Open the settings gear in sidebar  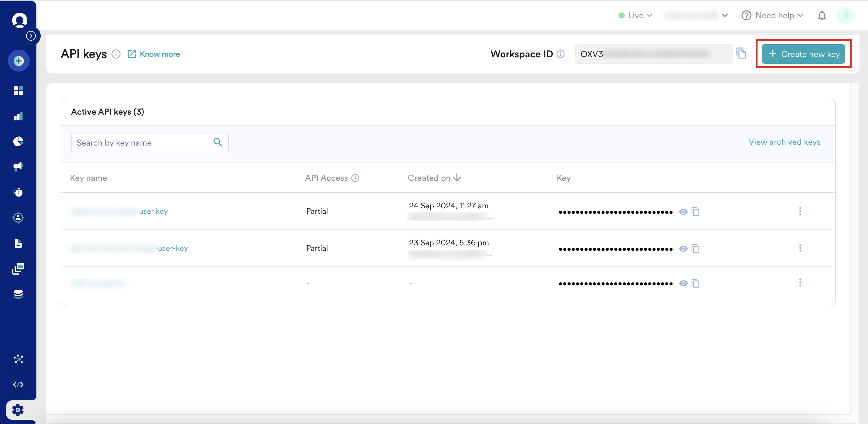coord(18,410)
